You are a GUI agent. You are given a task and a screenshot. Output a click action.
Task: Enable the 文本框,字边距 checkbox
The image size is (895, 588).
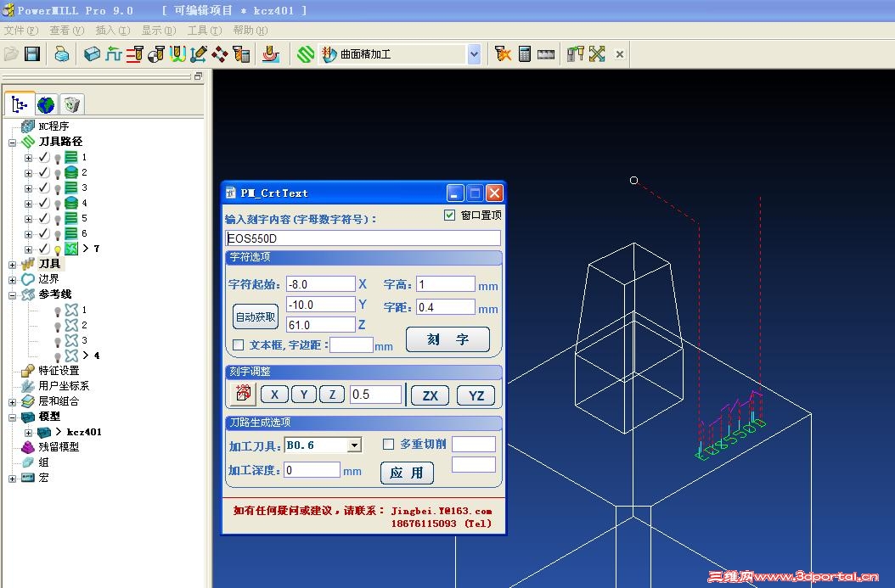238,345
